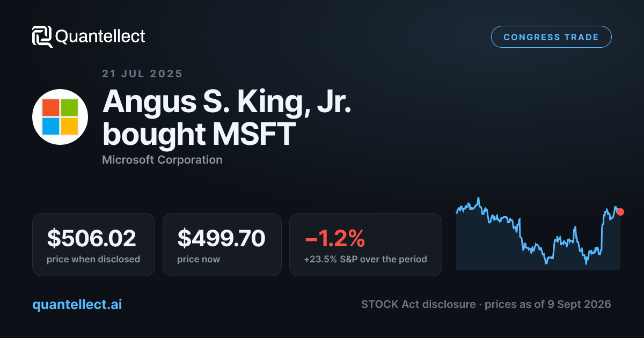Open the quantellect.ai link
This screenshot has height=338, width=644.
[x=77, y=304]
